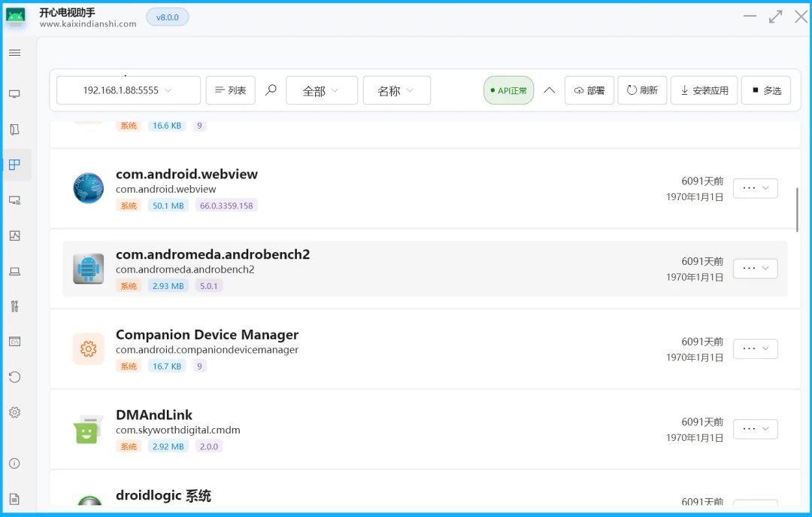
Task: Click the app list vertical scrollbar
Action: coord(797,209)
